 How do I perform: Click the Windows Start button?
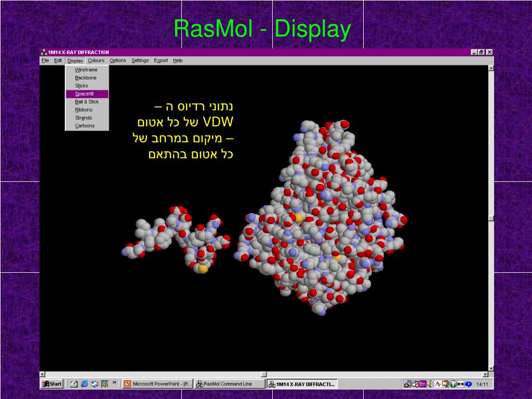pos(52,384)
